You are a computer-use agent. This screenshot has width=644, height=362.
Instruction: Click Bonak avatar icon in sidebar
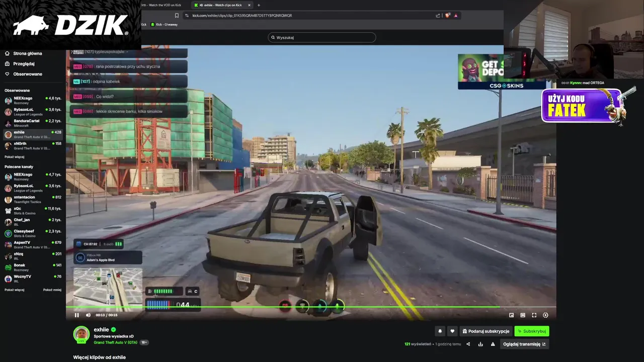tap(8, 267)
